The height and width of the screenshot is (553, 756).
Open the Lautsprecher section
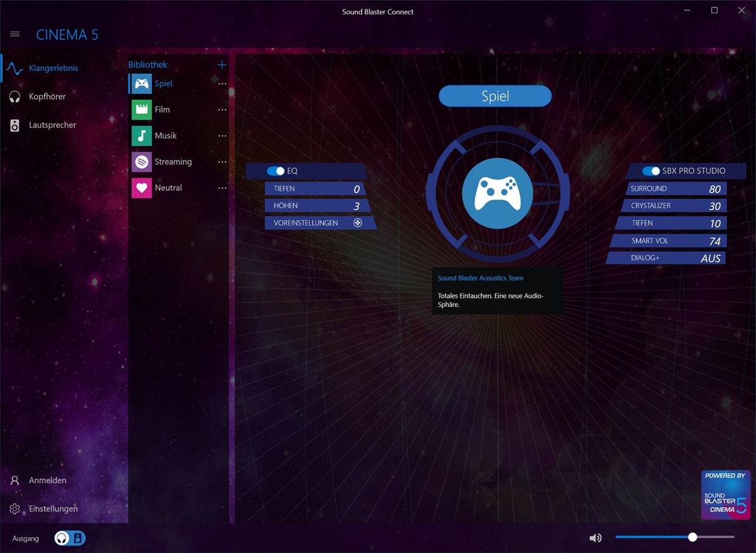pos(64,125)
